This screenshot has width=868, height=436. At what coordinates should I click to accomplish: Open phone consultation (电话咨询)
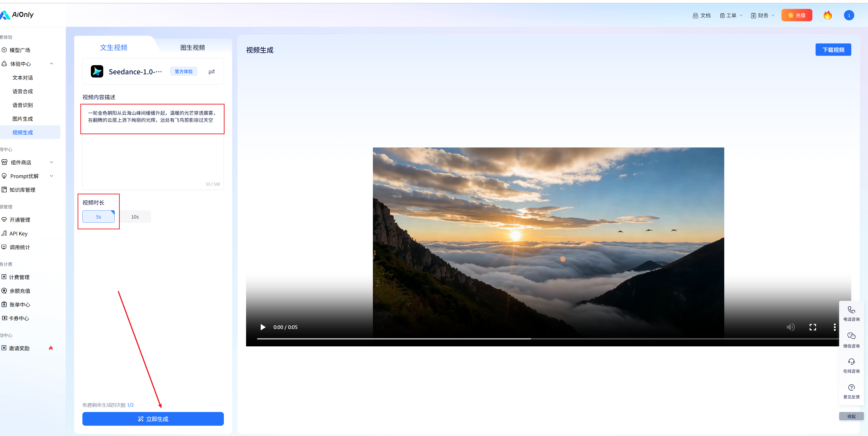coord(851,313)
